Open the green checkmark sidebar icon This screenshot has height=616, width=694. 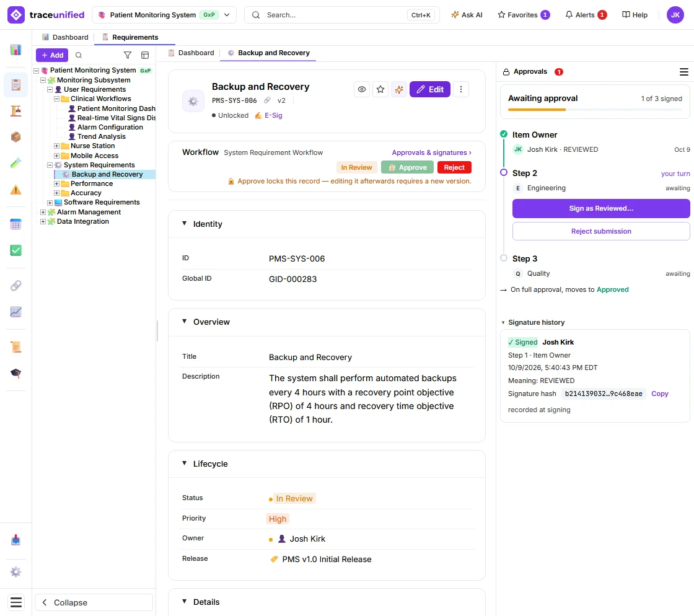point(16,250)
